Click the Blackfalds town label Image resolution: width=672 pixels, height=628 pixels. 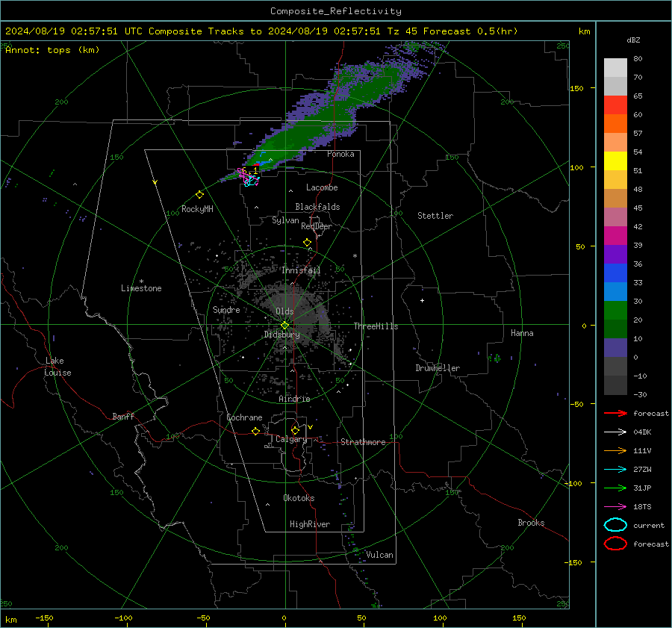[x=317, y=207]
